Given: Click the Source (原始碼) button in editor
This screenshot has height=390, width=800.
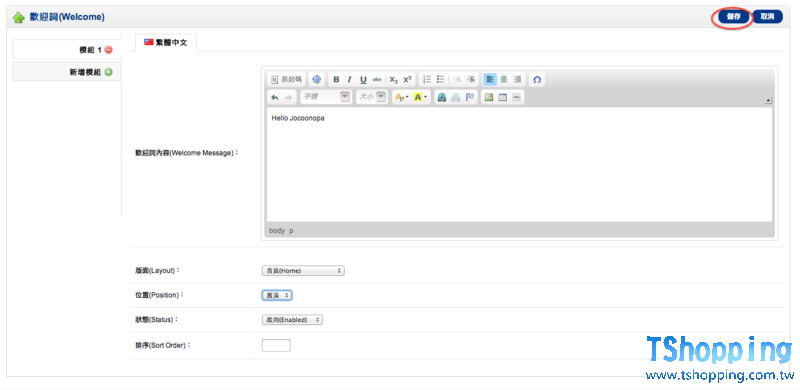Looking at the screenshot, I should pyautogui.click(x=286, y=80).
